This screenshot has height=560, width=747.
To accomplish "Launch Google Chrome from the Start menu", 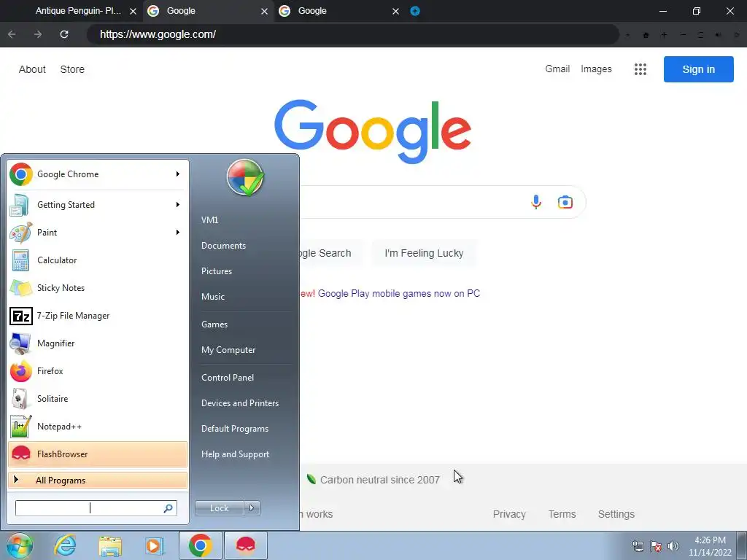I will pyautogui.click(x=98, y=174).
